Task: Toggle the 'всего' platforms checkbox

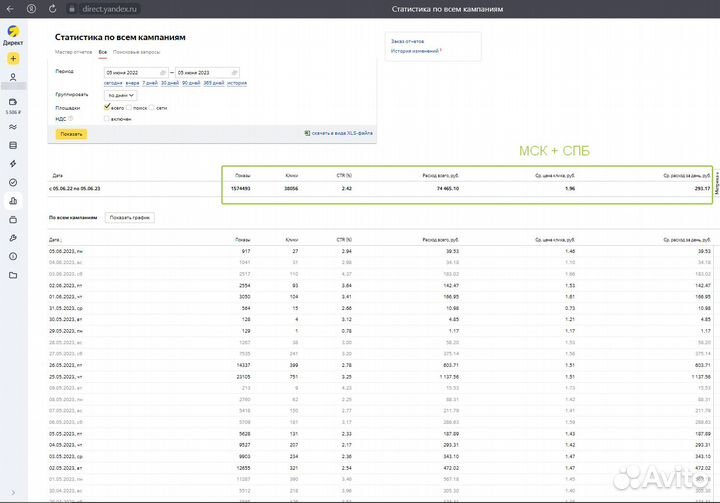Action: [x=107, y=106]
